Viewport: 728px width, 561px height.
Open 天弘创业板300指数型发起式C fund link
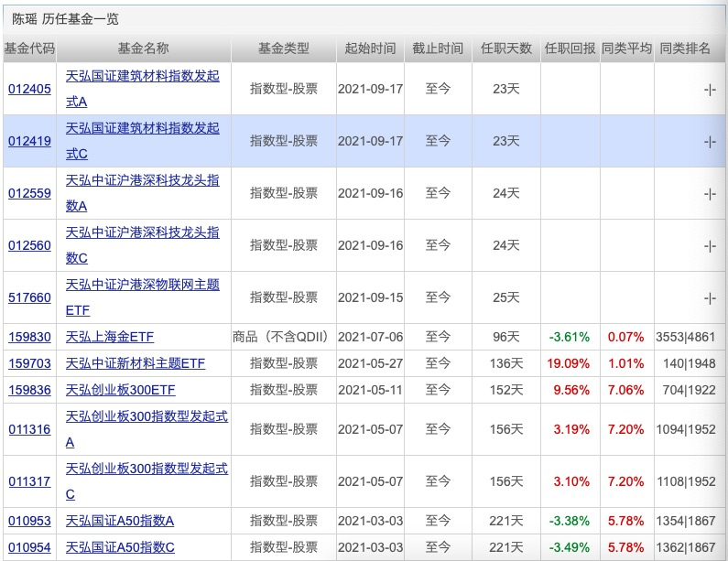[147, 481]
